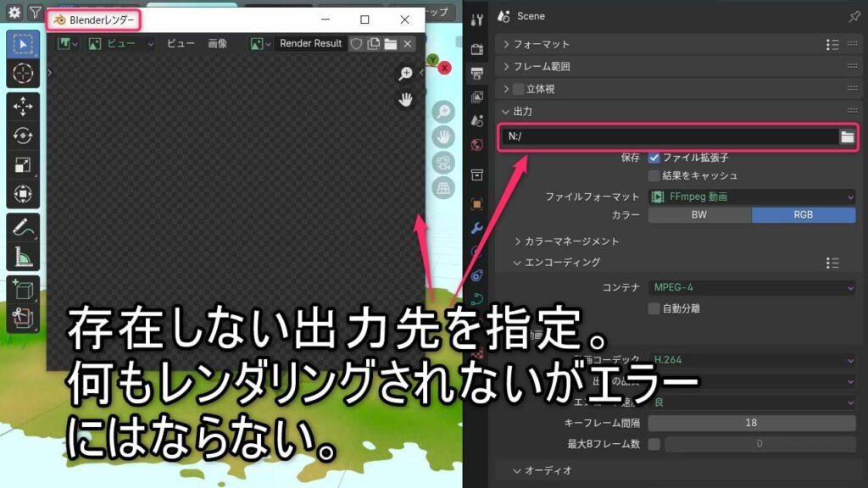Toggle fake user shield for Render Result

(x=356, y=44)
